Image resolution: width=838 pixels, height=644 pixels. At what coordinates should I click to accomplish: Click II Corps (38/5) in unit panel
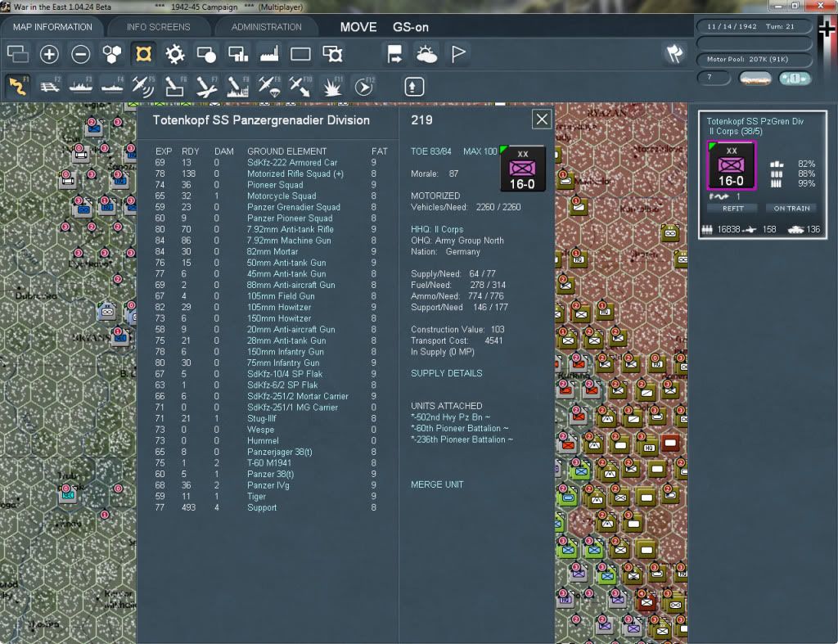(736, 132)
